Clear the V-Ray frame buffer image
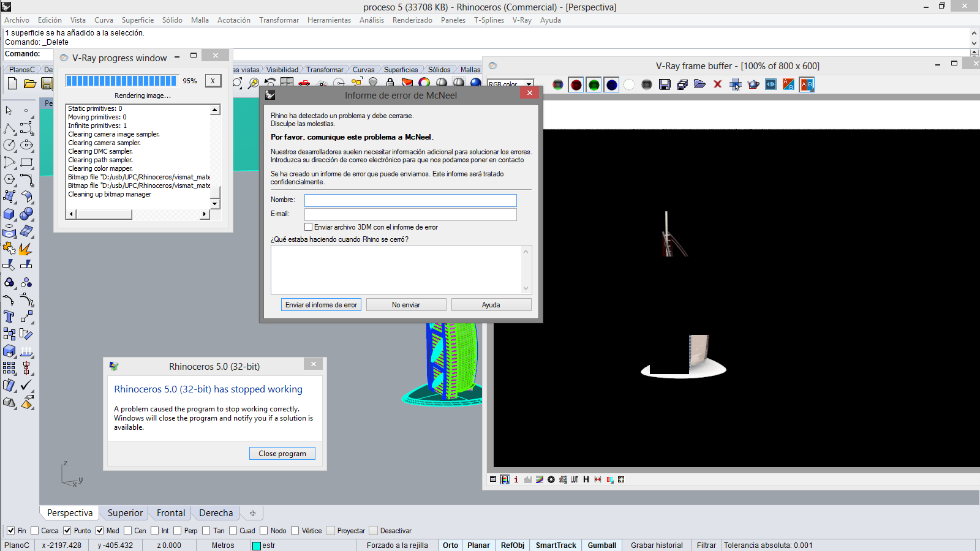Image resolution: width=980 pixels, height=551 pixels. [718, 84]
